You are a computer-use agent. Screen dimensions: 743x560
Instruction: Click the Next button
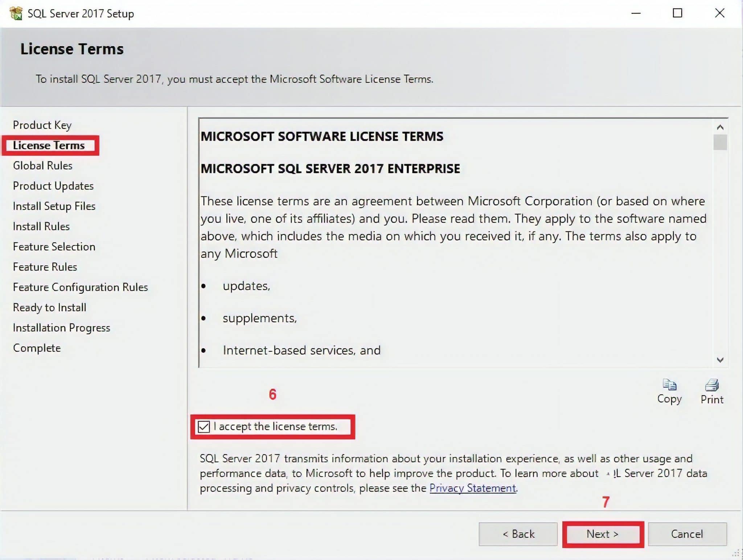[603, 534]
